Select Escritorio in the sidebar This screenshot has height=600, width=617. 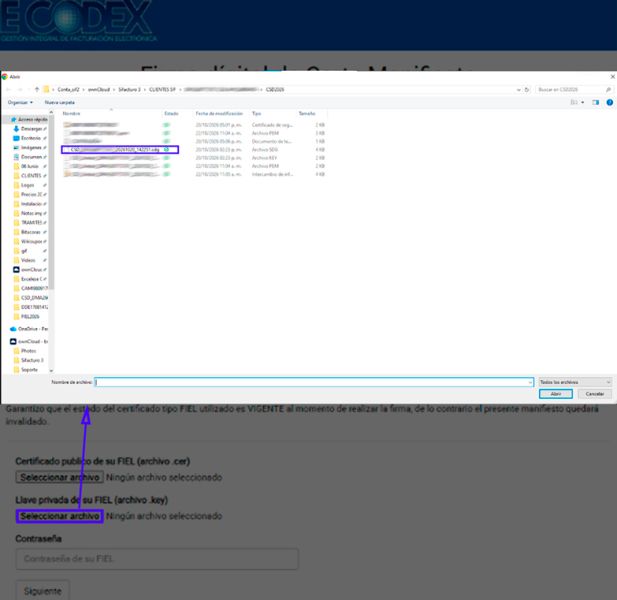pyautogui.click(x=30, y=138)
